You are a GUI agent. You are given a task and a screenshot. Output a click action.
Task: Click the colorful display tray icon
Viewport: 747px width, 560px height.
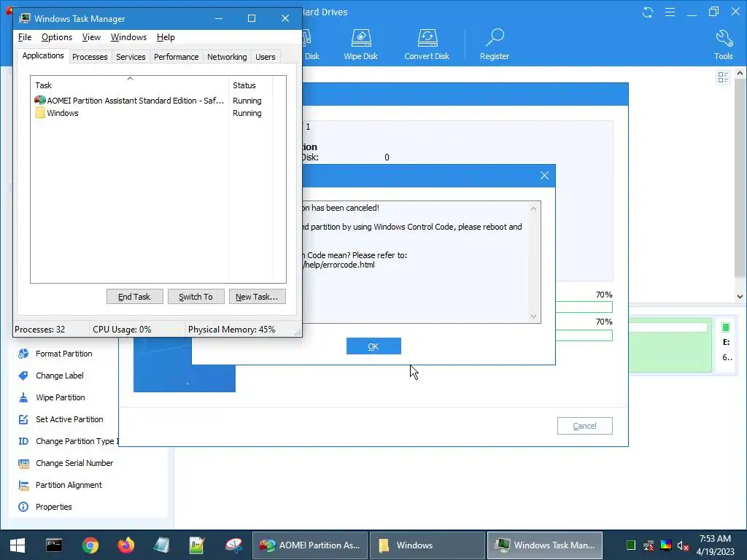tap(666, 545)
